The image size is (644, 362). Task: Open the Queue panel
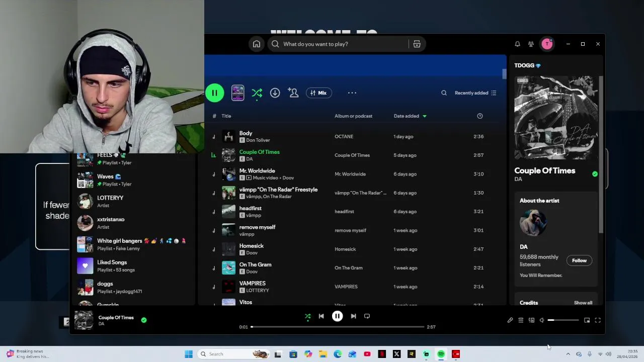click(x=521, y=320)
